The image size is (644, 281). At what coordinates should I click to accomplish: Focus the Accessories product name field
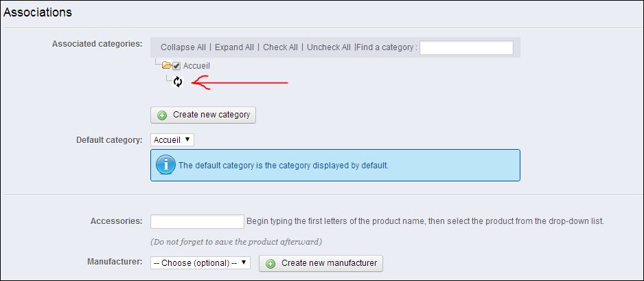pos(197,221)
